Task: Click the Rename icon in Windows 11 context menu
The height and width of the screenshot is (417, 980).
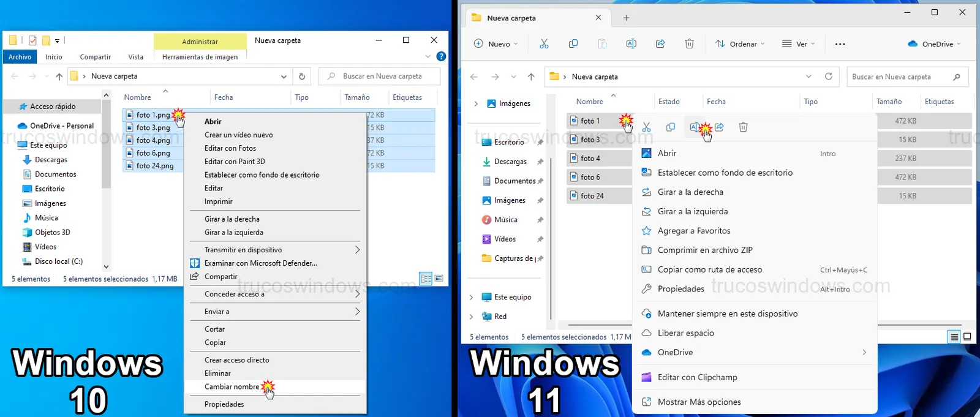Action: coord(695,127)
